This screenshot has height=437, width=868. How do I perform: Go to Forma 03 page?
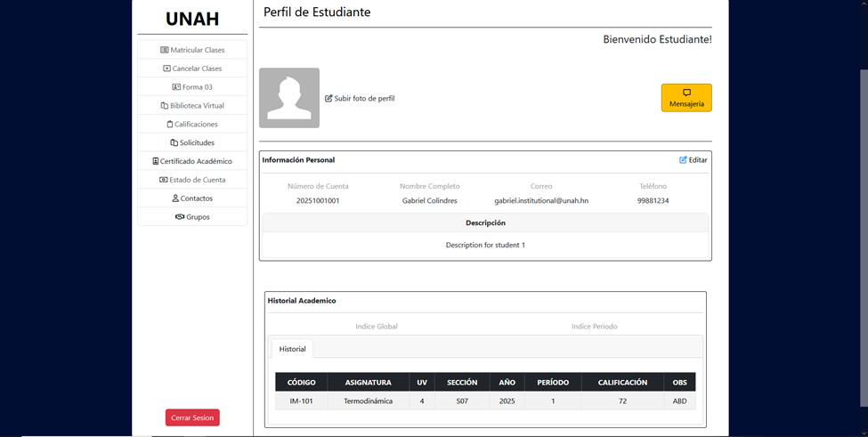point(192,87)
